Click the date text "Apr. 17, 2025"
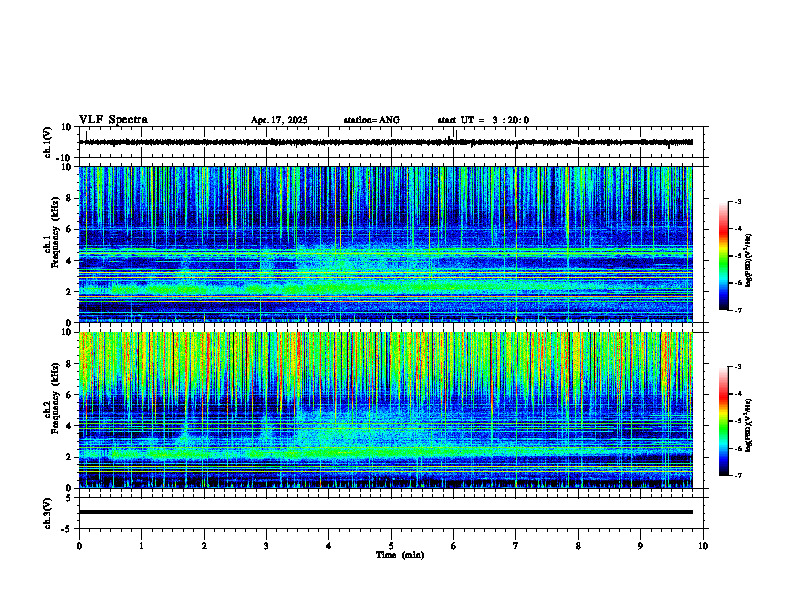Viewport: 792px width, 612px height. [x=279, y=120]
